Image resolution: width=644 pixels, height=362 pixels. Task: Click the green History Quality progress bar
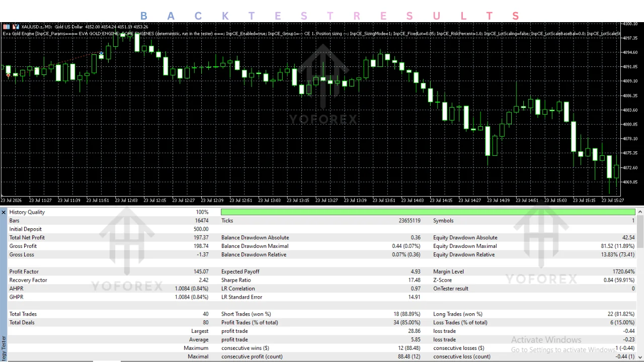[428, 212]
